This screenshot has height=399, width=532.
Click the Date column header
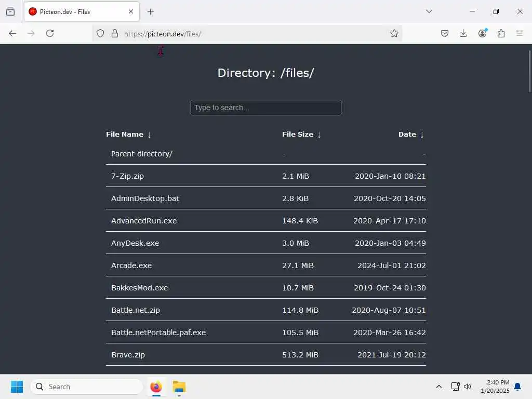(407, 135)
